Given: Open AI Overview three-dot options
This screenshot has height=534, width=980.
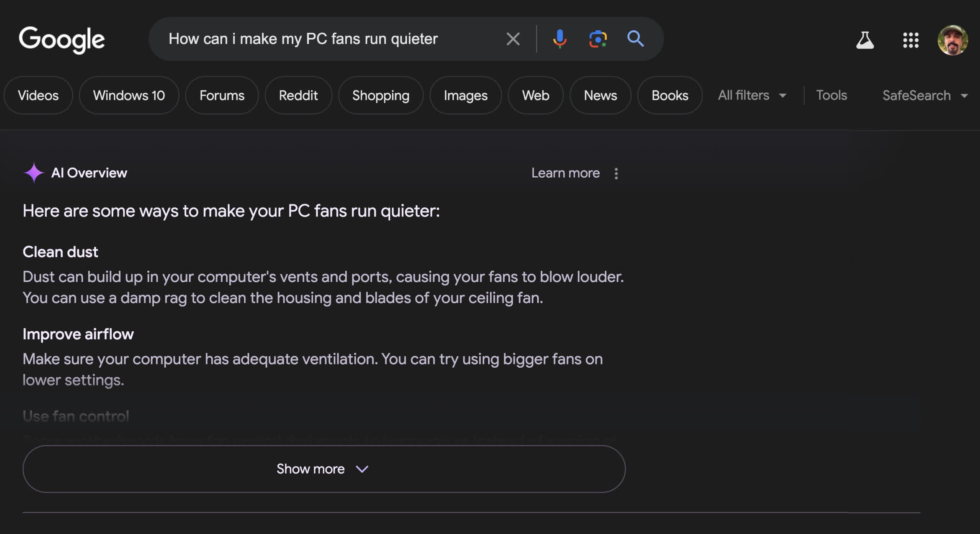Looking at the screenshot, I should tap(616, 174).
